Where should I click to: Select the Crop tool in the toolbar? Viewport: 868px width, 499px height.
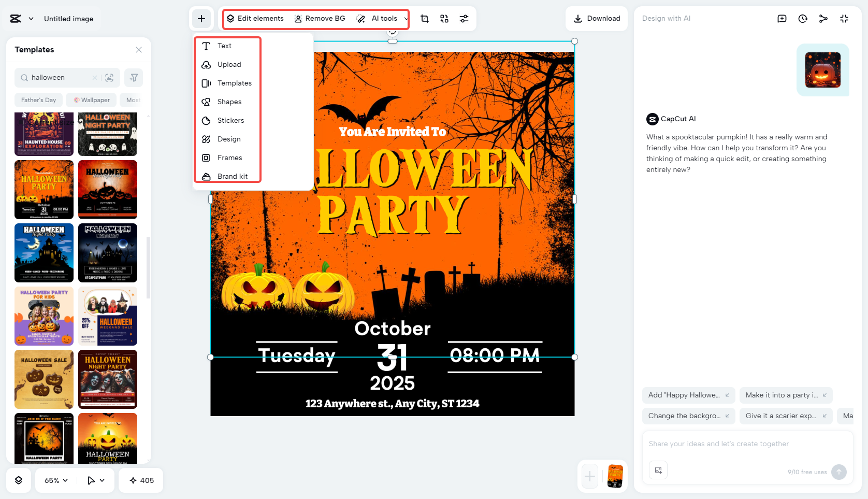(x=424, y=19)
